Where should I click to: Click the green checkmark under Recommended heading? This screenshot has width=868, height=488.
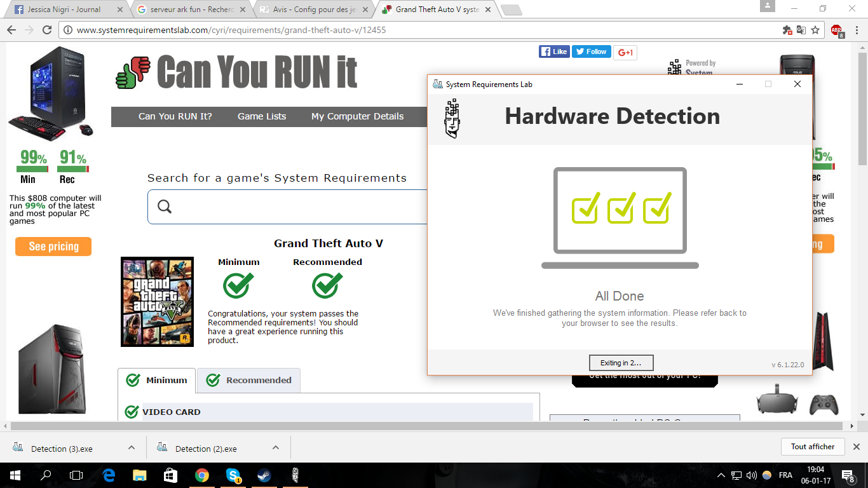(x=327, y=285)
